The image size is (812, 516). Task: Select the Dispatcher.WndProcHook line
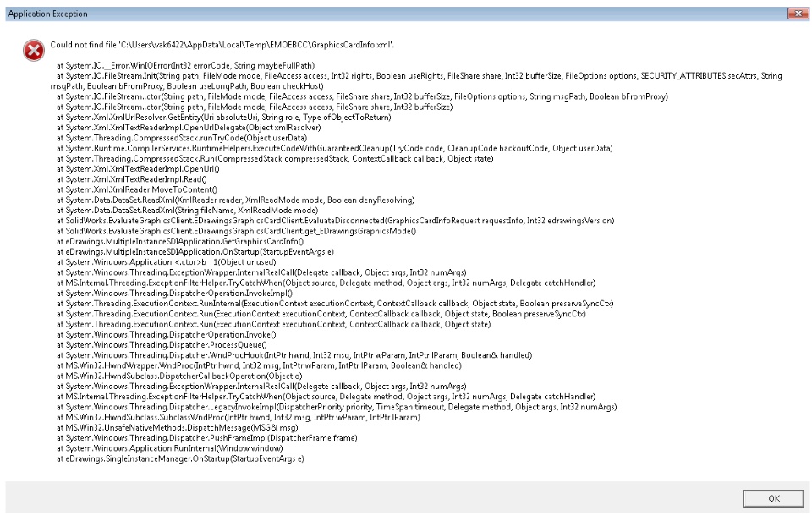294,355
